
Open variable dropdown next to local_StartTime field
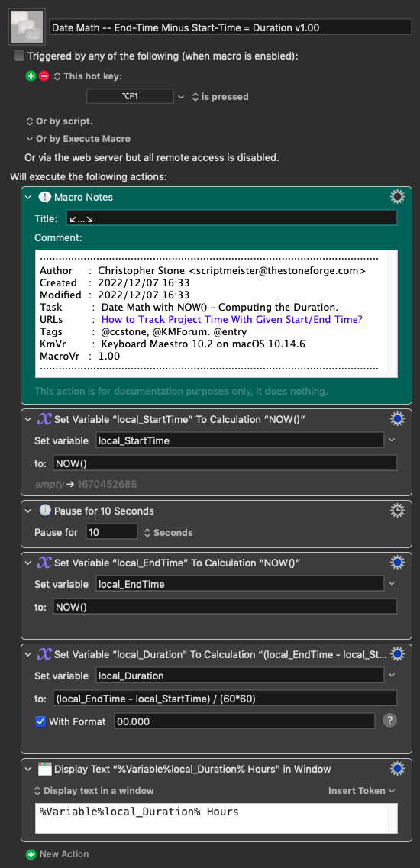pyautogui.click(x=393, y=440)
